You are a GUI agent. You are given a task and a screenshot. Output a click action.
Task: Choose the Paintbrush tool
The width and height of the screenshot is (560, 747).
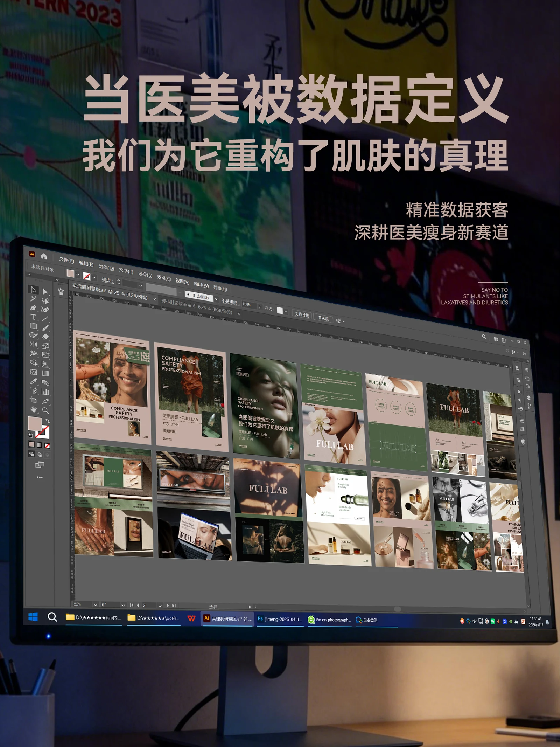45,328
